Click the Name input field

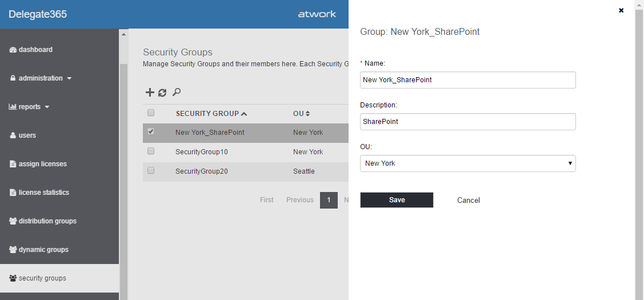point(467,80)
